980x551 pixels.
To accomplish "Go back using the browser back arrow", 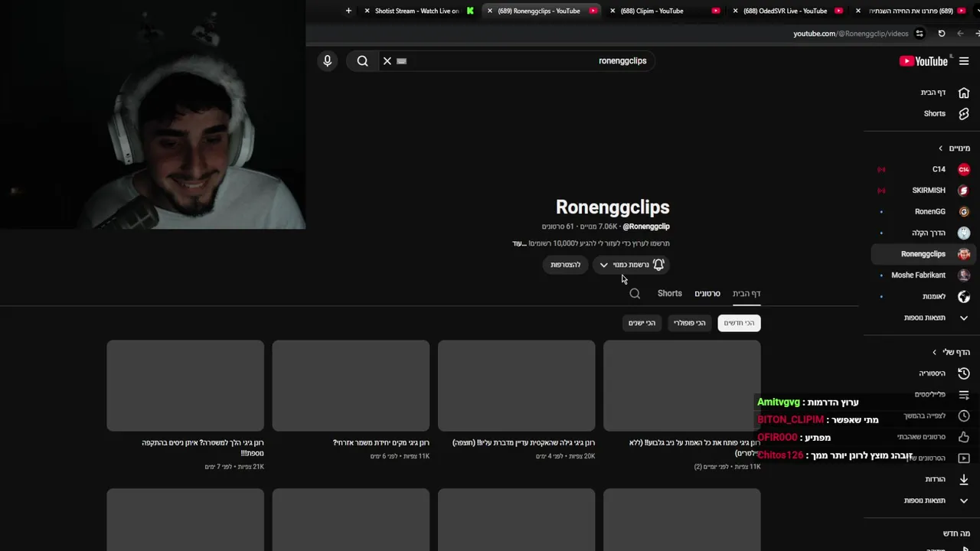I will (960, 34).
